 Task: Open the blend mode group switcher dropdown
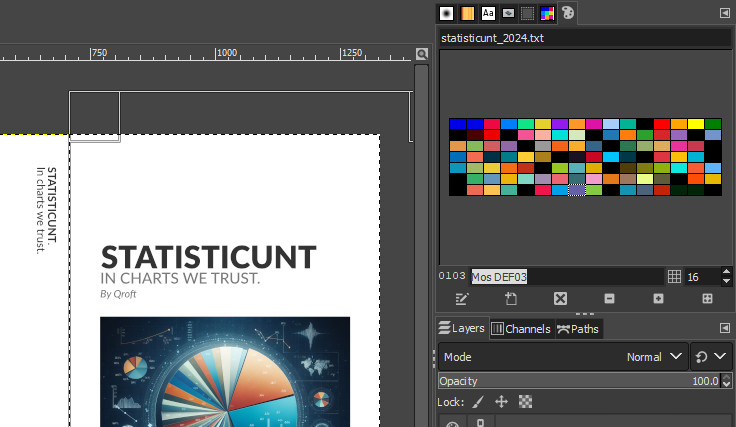click(711, 357)
